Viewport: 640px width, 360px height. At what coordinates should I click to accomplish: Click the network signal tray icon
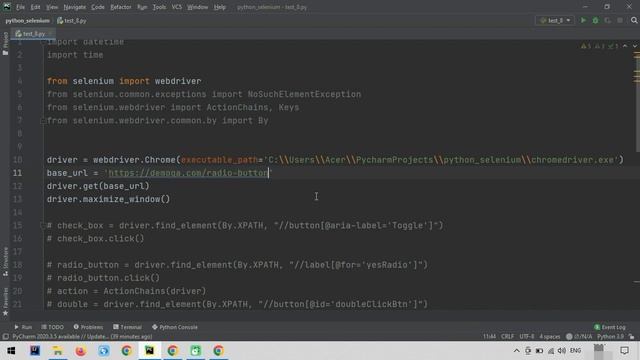click(551, 351)
